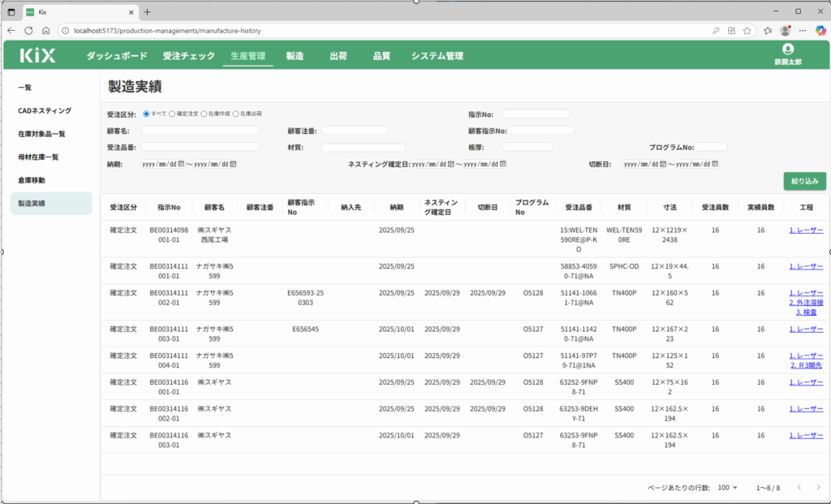Image resolution: width=831 pixels, height=504 pixels.
Task: Click the 顧客名 text input field
Action: [x=200, y=130]
